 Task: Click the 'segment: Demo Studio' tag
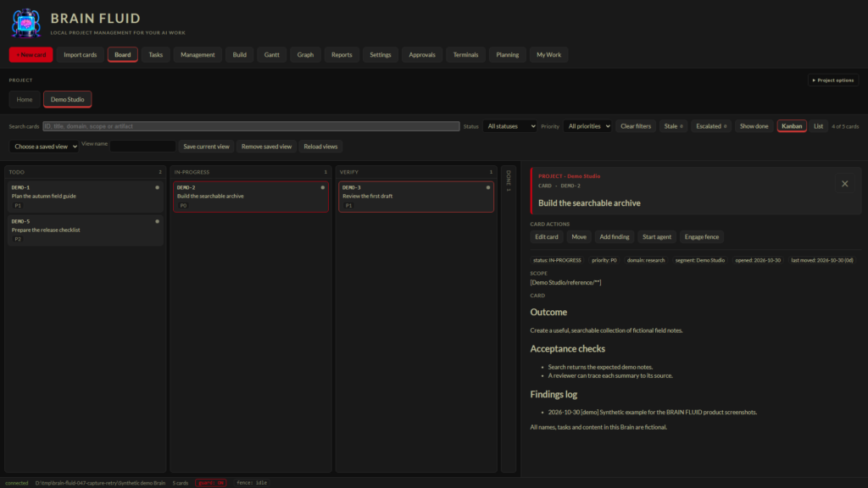tap(699, 260)
